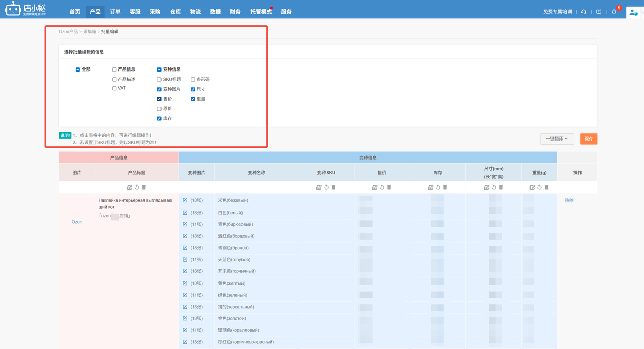Check the 条形码 checkbox
This screenshot has height=349, width=644.
tap(193, 80)
